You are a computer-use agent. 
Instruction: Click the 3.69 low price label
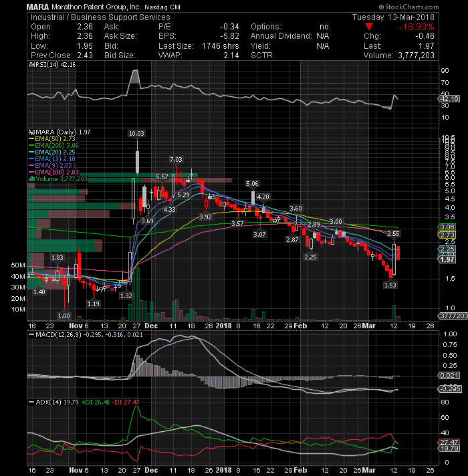tap(147, 221)
